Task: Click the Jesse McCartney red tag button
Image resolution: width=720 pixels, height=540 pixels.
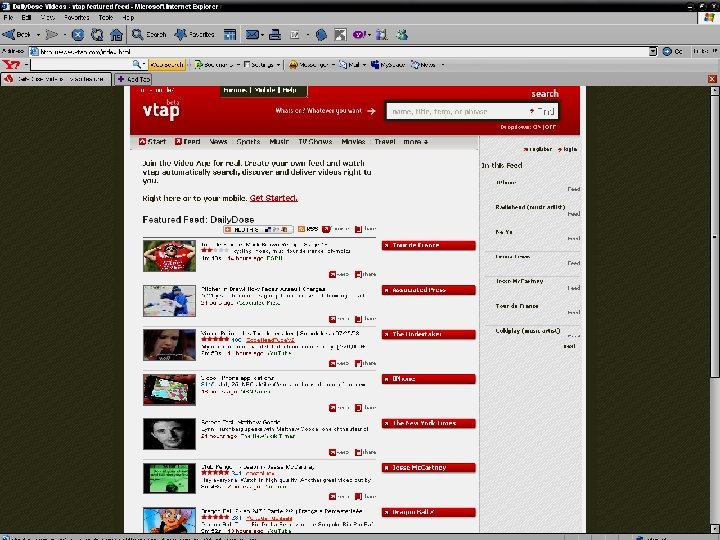Action: [x=428, y=467]
